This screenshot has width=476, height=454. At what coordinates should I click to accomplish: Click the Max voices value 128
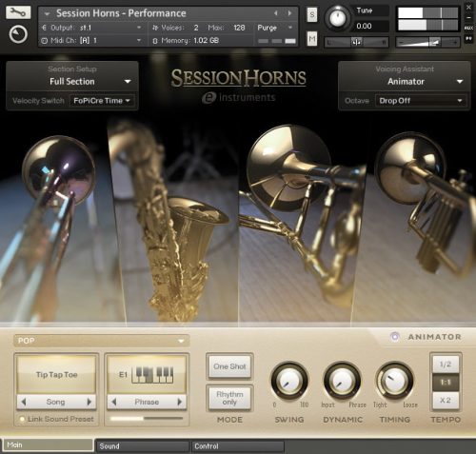tap(239, 28)
